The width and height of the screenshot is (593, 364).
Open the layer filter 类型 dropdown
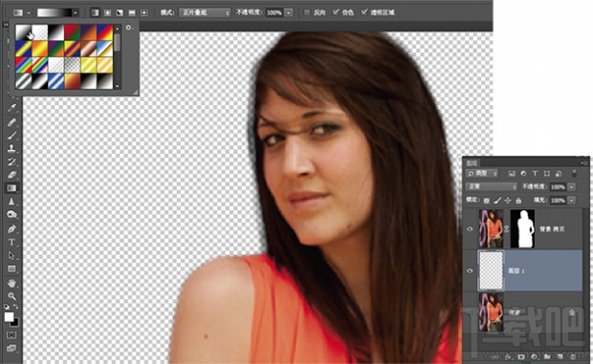tap(482, 174)
